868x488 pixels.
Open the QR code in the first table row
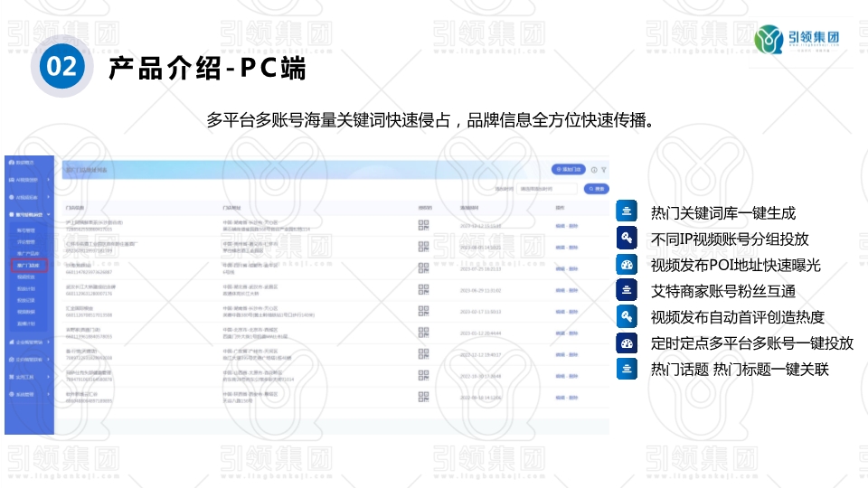[x=422, y=226]
